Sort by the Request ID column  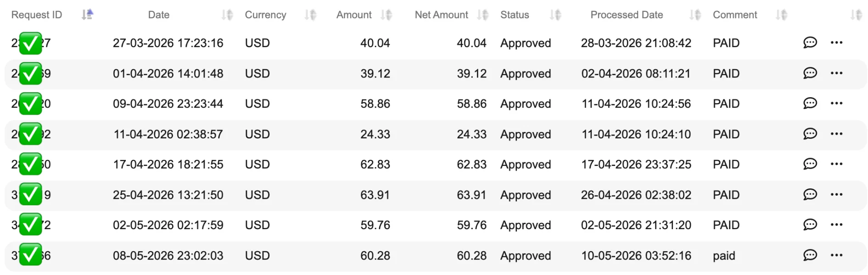87,15
